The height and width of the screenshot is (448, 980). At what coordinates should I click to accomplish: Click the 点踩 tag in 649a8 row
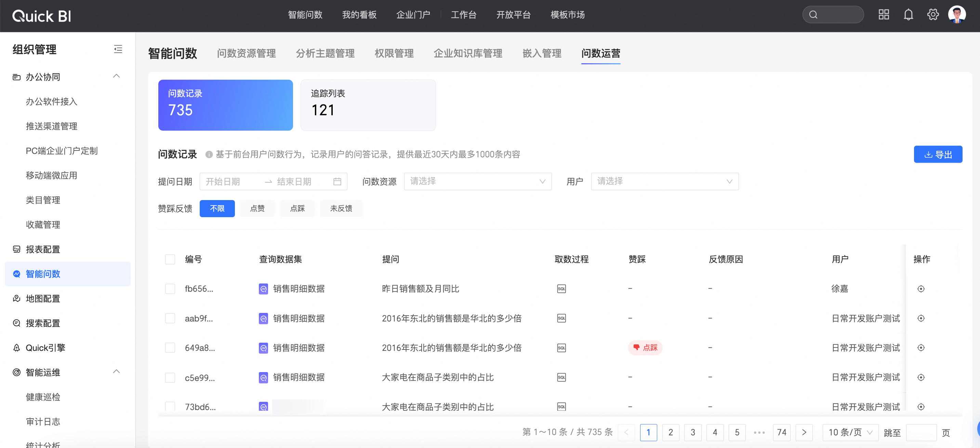tap(645, 348)
